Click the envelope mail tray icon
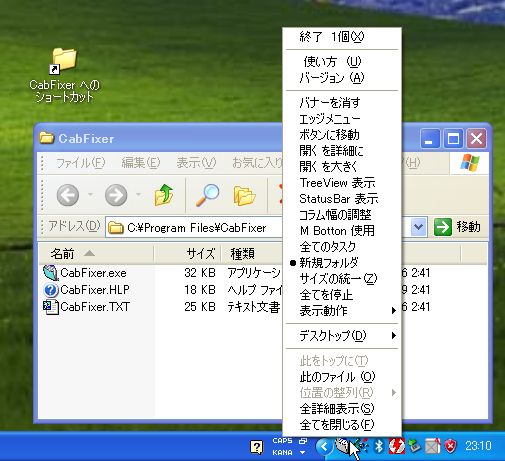The height and width of the screenshot is (461, 505). point(433,446)
